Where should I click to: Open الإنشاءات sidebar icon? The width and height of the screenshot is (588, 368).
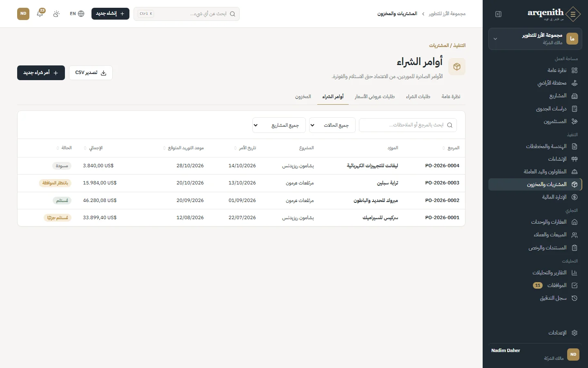(x=575, y=159)
